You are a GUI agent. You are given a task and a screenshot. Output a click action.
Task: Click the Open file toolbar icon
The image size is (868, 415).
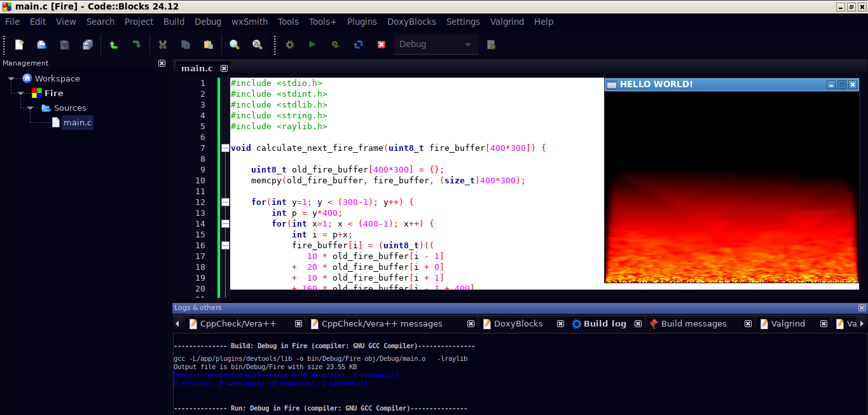click(x=41, y=45)
